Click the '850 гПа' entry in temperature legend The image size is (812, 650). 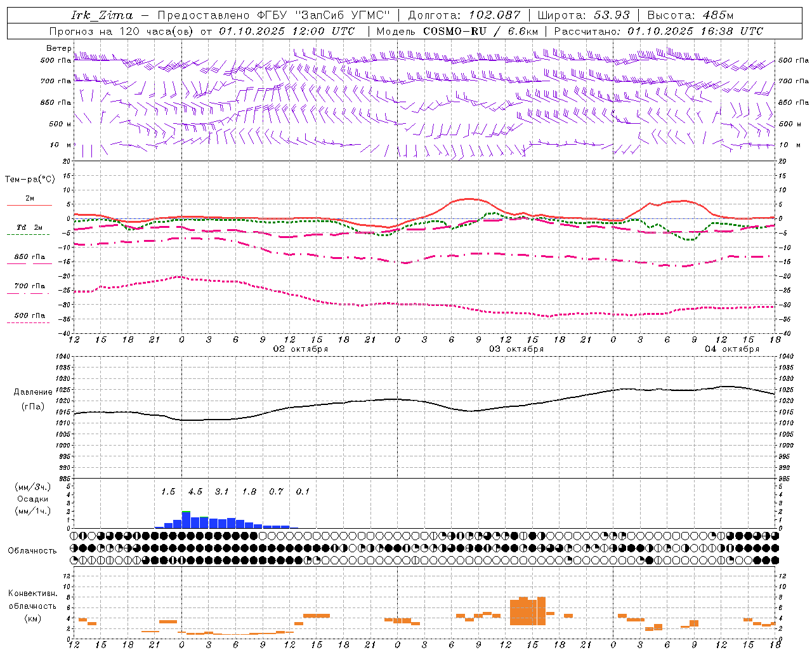click(x=30, y=257)
